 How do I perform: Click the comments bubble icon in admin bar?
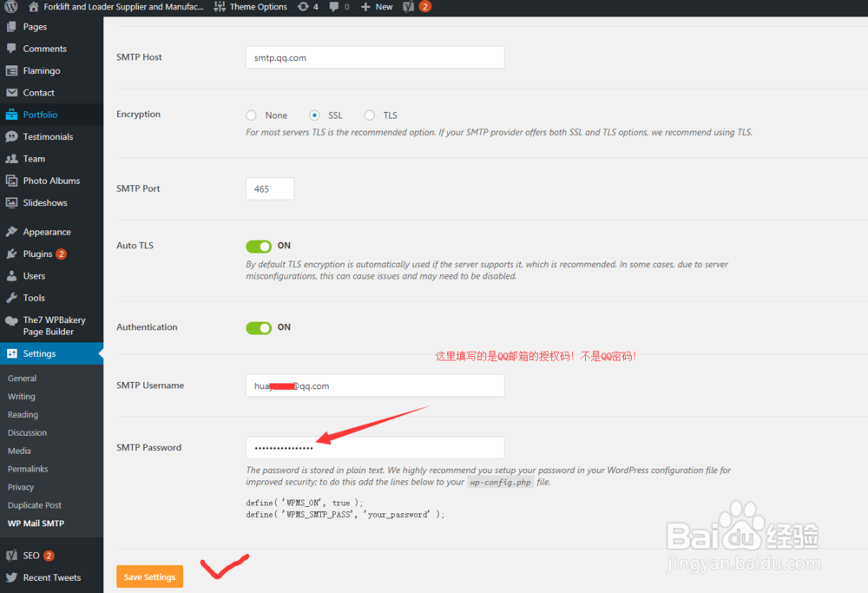[x=334, y=7]
